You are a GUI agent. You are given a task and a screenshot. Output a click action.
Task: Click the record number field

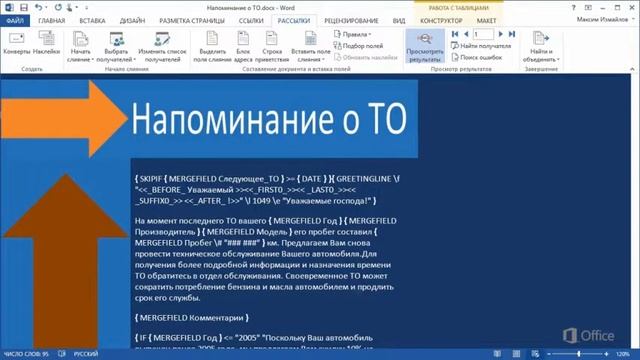483,34
